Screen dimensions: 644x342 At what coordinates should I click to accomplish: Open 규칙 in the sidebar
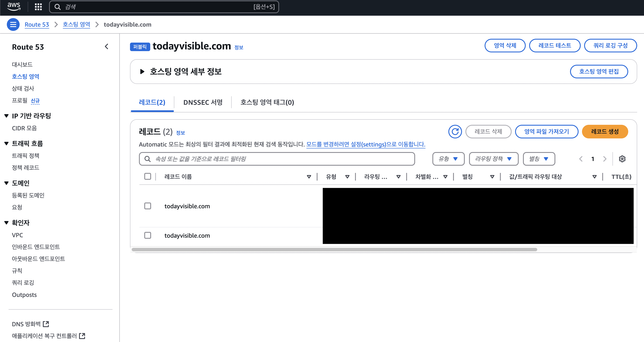click(x=17, y=270)
